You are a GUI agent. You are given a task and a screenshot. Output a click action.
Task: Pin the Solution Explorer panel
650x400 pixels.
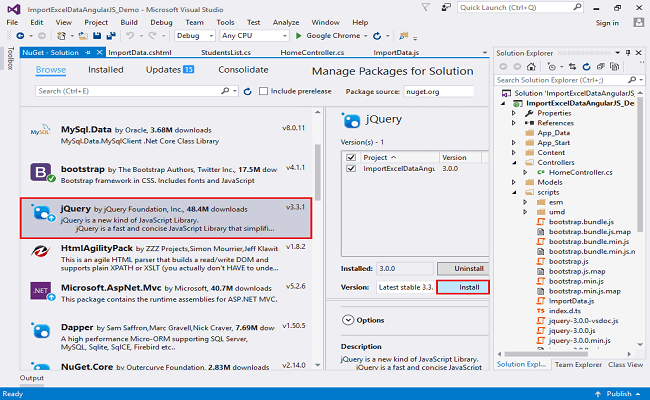(x=628, y=53)
